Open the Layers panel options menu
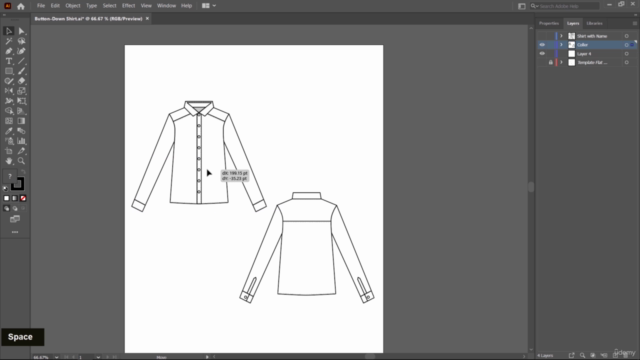The width and height of the screenshot is (640, 360). pos(635,23)
